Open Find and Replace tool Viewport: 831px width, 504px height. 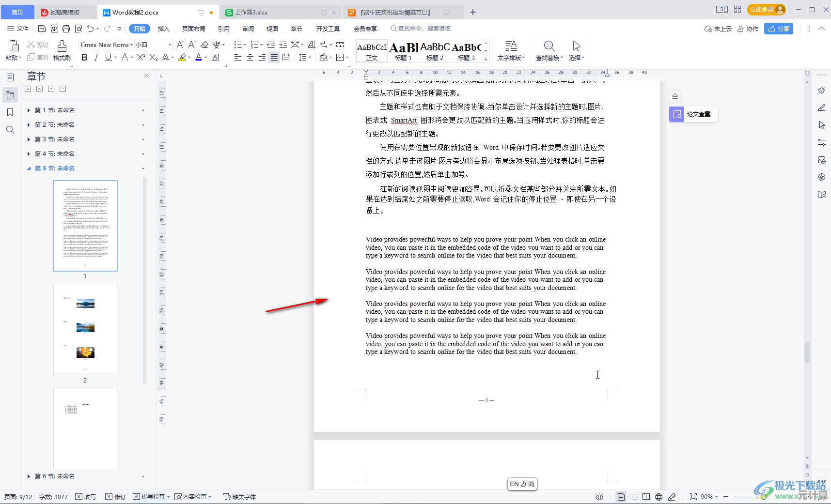[549, 50]
